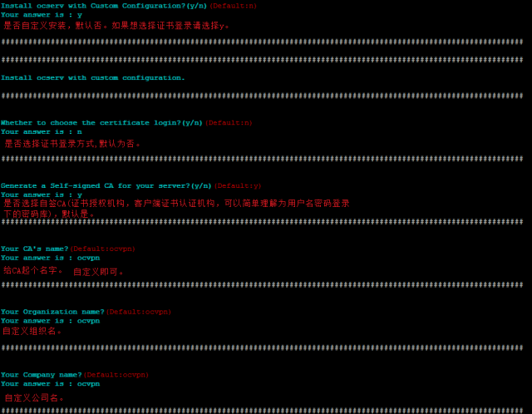
Task: Click the red Chinese note explaining self-signed CA
Action: [176, 209]
